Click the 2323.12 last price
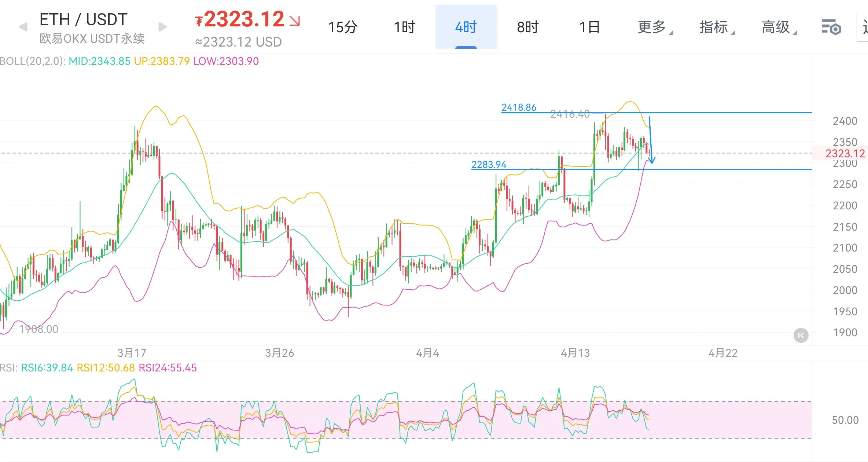Image resolution: width=868 pixels, height=462 pixels. (x=244, y=19)
